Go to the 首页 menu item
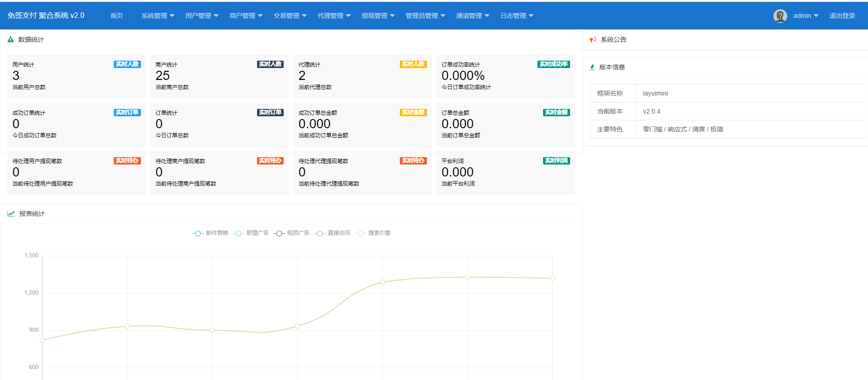The image size is (868, 380). (x=117, y=16)
